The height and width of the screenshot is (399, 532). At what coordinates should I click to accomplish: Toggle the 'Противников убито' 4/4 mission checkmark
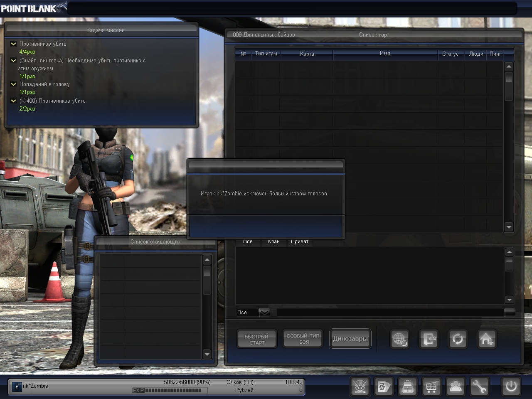click(13, 44)
